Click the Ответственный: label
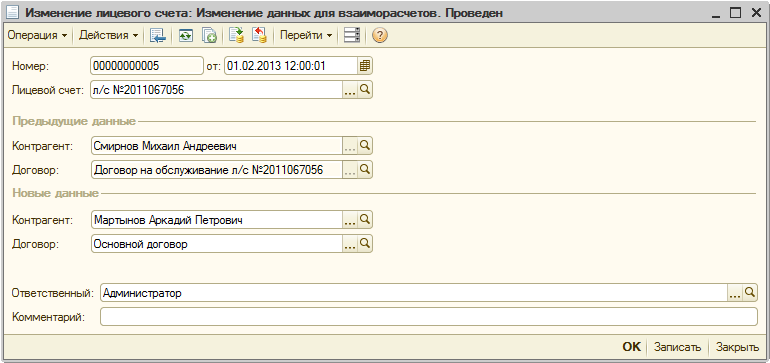This screenshot has height=363, width=770. pyautogui.click(x=52, y=293)
